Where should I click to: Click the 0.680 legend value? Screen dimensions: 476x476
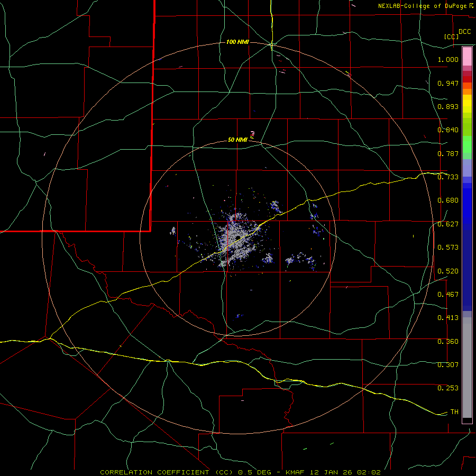[x=448, y=200]
